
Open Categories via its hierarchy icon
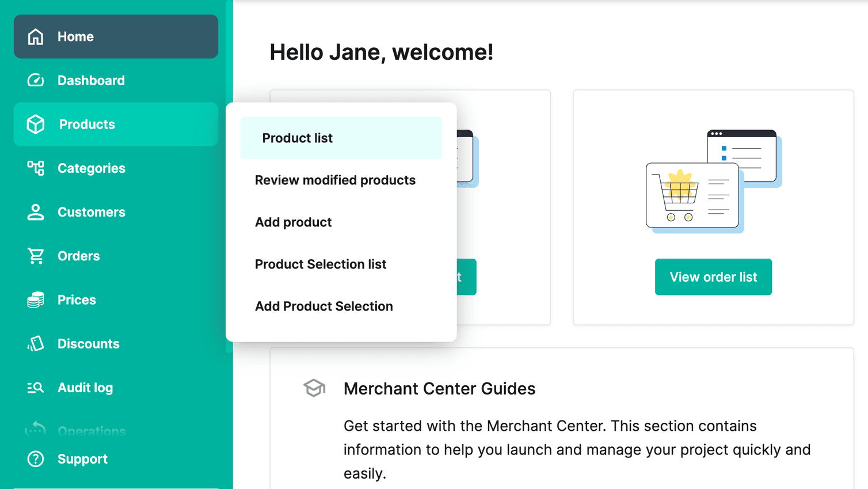coord(35,168)
